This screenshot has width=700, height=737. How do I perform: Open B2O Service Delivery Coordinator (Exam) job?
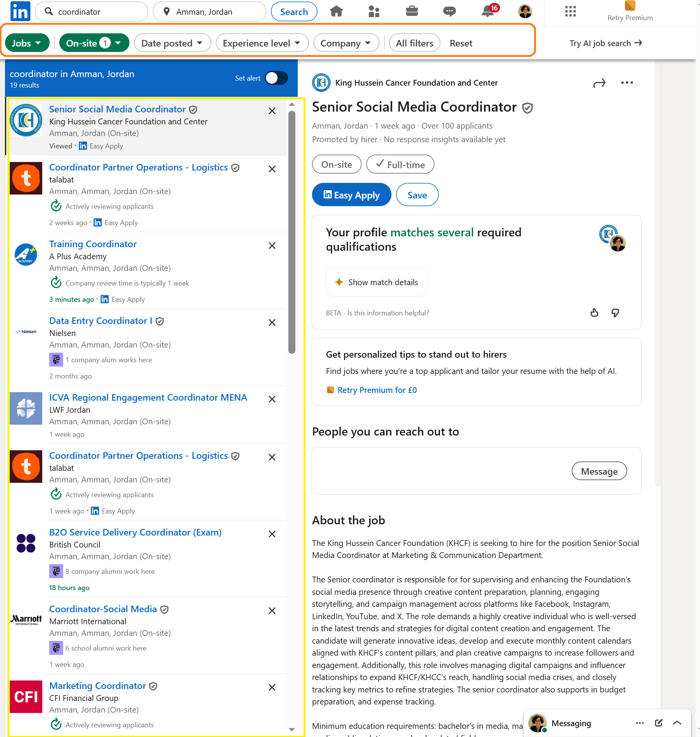tap(135, 532)
